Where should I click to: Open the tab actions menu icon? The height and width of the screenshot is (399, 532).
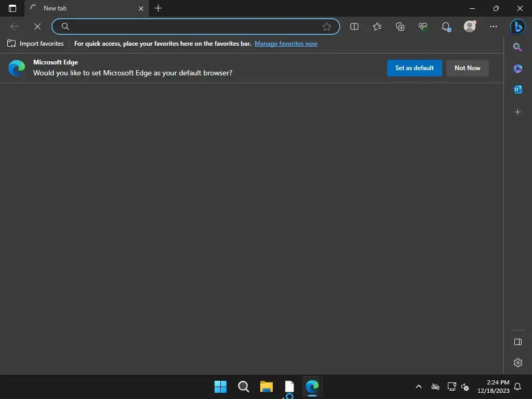pos(12,8)
